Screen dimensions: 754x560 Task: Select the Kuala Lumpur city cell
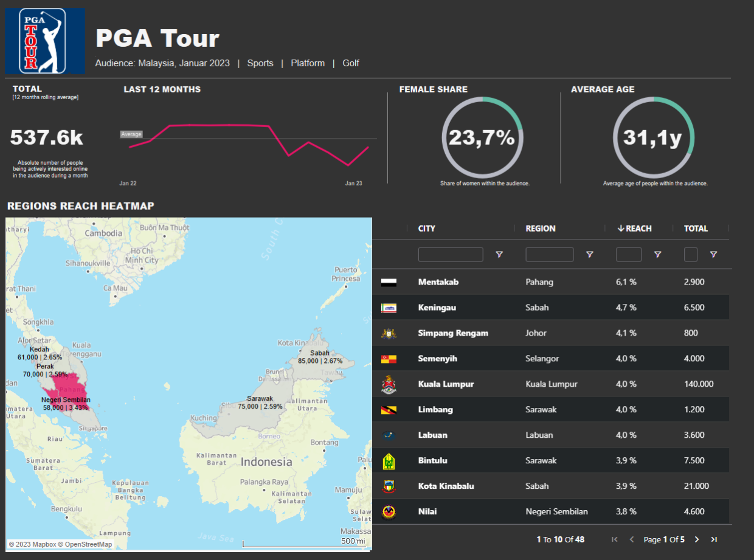point(446,384)
